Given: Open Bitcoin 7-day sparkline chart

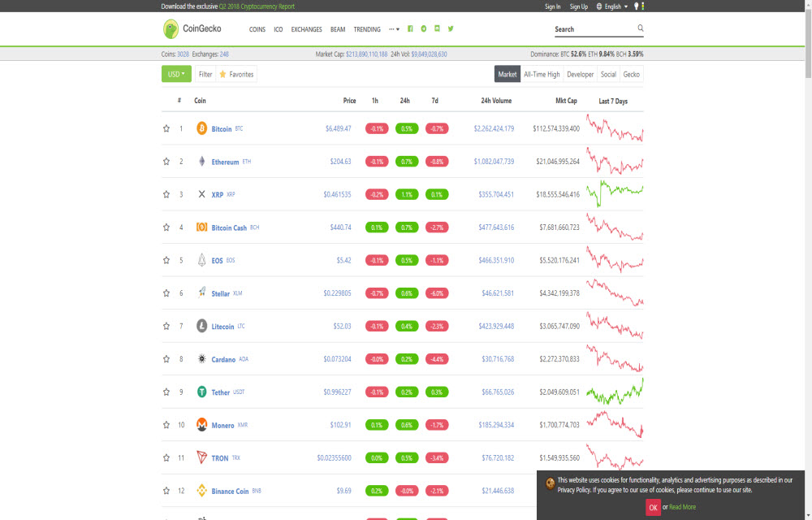Looking at the screenshot, I should tap(615, 128).
